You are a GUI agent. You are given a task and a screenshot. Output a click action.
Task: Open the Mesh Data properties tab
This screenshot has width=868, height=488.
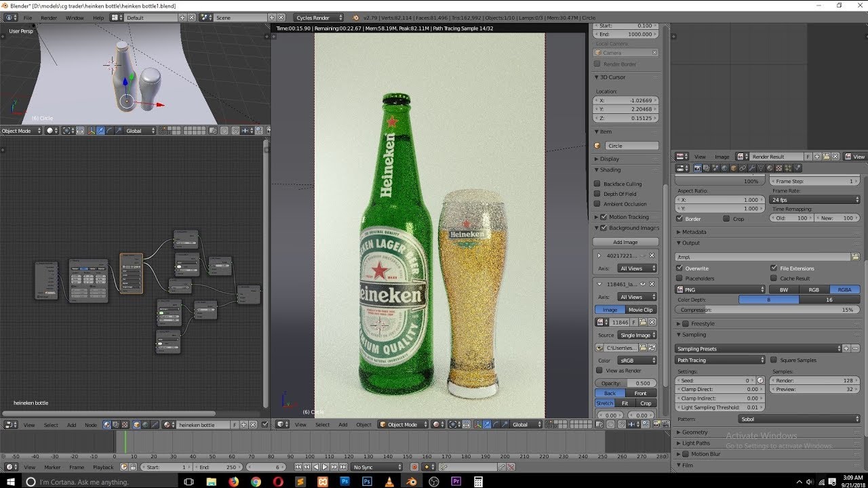[761, 168]
